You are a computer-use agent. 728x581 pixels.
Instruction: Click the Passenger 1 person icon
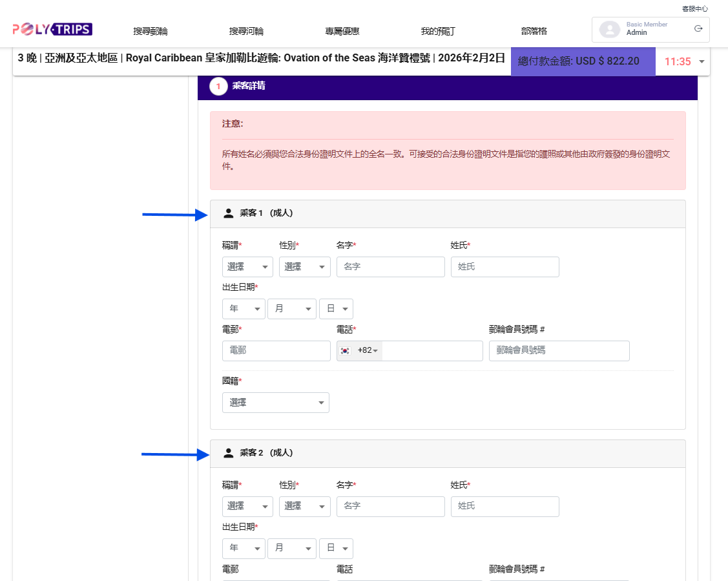[228, 213]
